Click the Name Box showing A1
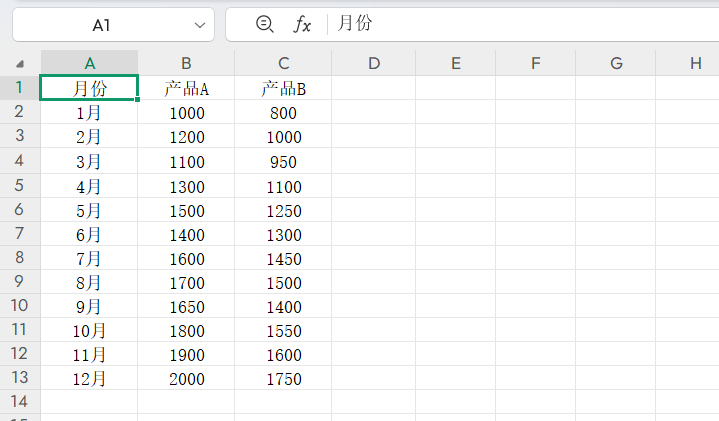This screenshot has height=421, width=719. point(100,25)
